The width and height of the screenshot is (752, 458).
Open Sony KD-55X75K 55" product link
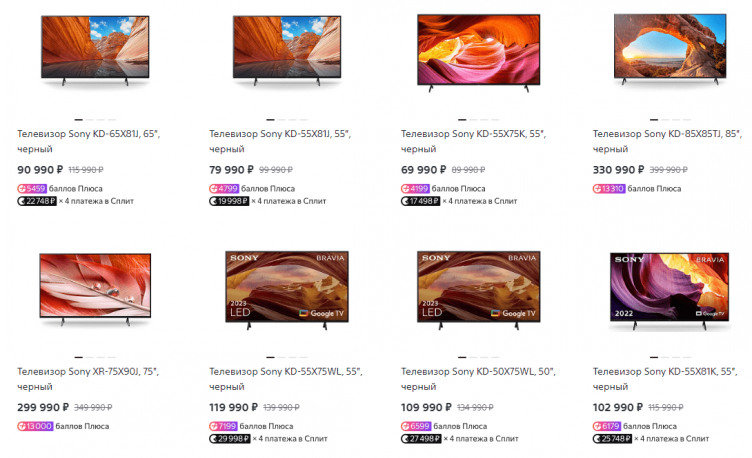coord(473,141)
